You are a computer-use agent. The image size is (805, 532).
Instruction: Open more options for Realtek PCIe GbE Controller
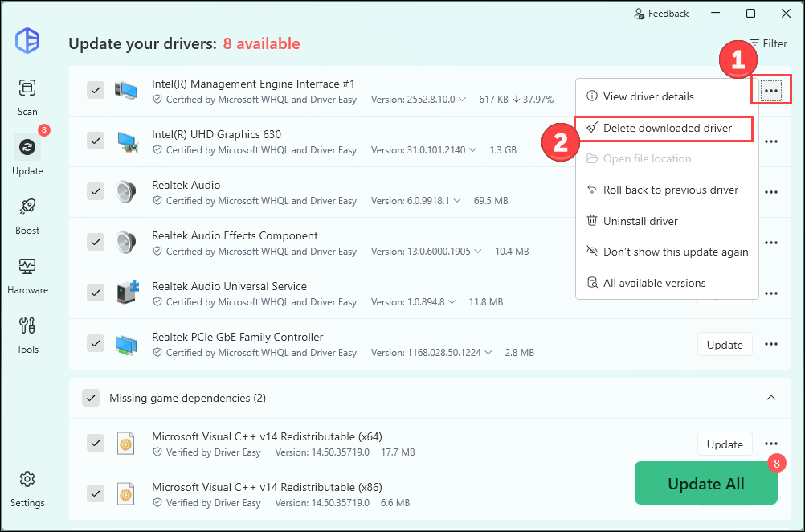click(771, 344)
